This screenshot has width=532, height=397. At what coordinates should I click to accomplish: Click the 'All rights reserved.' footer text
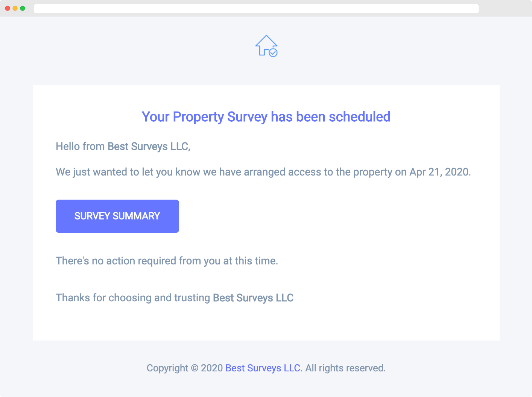(345, 368)
